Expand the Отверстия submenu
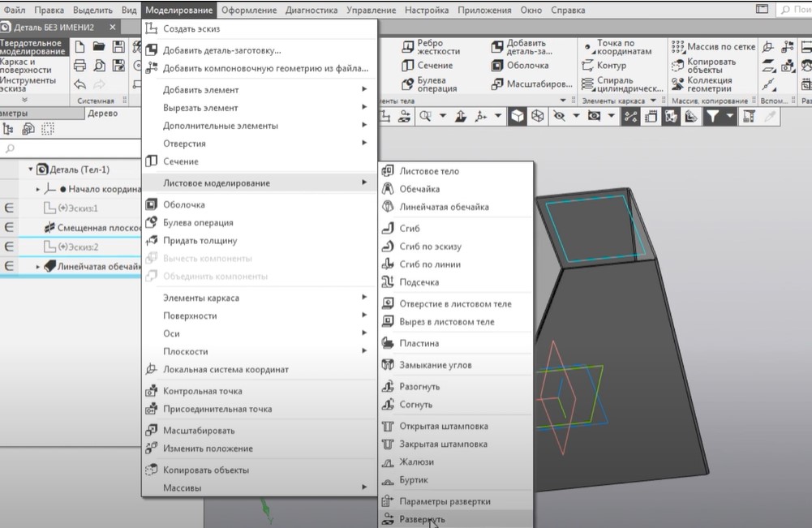This screenshot has height=528, width=812. pos(260,144)
